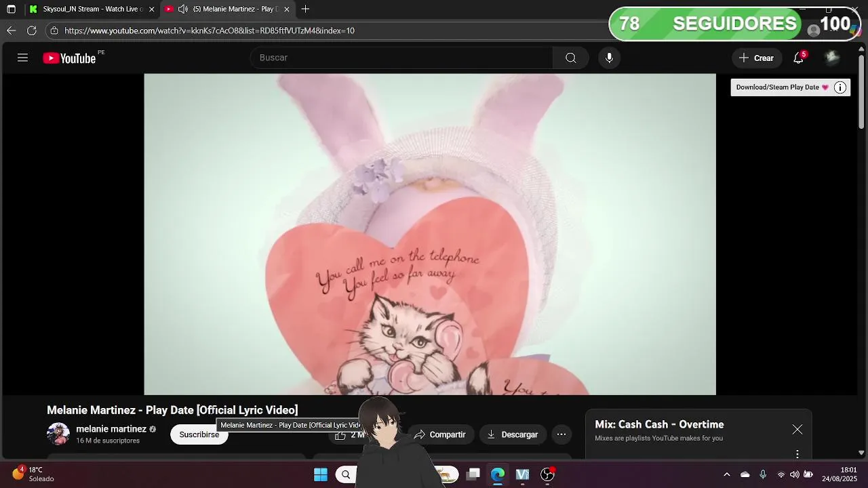Start voice search with the microphone
Viewport: 868px width, 488px height.
tap(609, 58)
